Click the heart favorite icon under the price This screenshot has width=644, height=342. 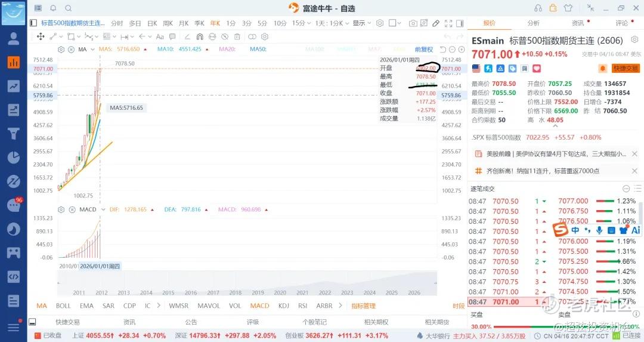[x=537, y=68]
